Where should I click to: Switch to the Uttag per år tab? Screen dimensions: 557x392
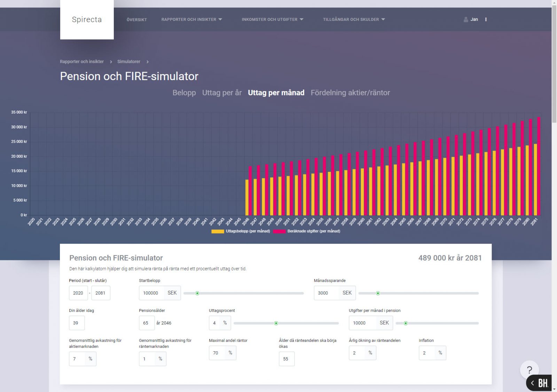pos(222,93)
